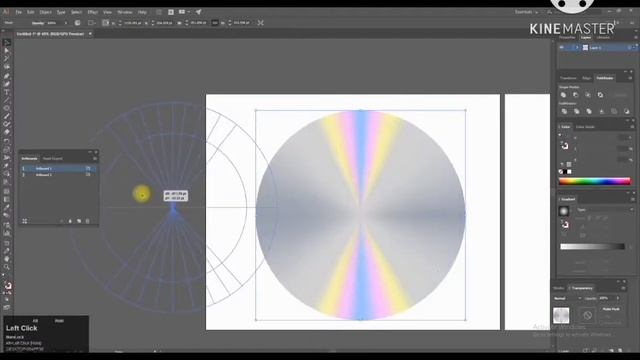Switch to the Align tab
This screenshot has height=360, width=640.
587,78
